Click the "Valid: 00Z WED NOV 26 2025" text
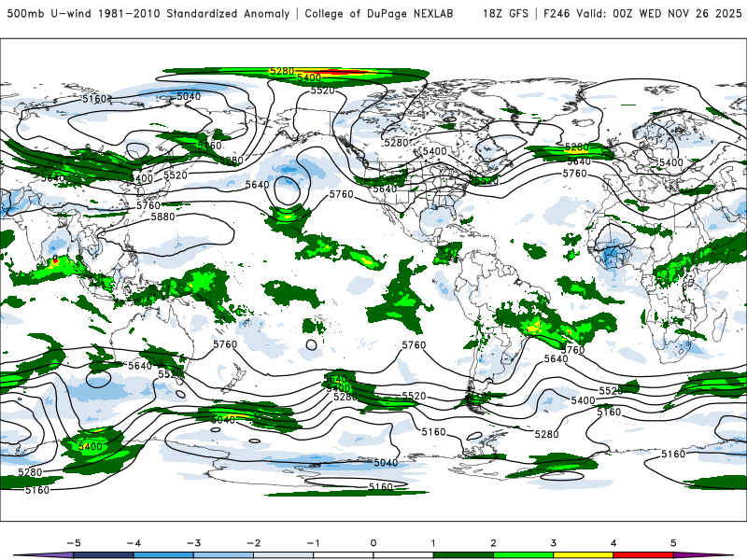747x560 pixels. (659, 13)
